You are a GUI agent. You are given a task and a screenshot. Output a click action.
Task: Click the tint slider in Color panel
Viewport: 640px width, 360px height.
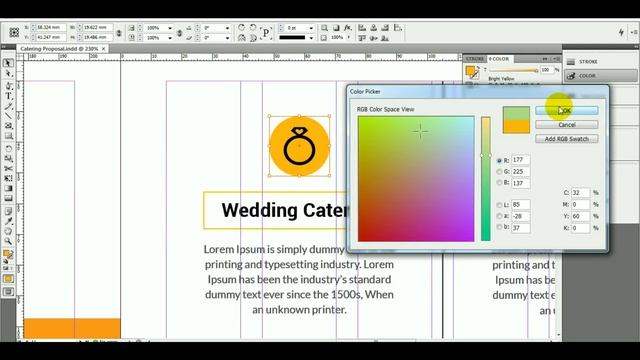pos(513,70)
